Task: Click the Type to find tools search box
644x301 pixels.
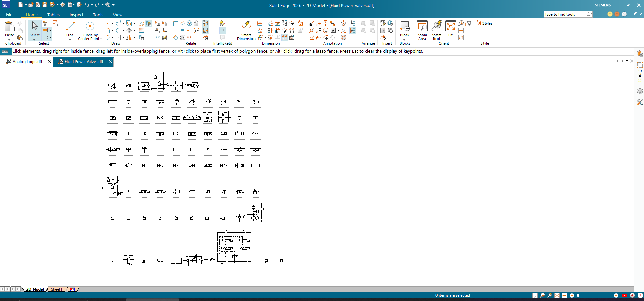Action: point(565,14)
